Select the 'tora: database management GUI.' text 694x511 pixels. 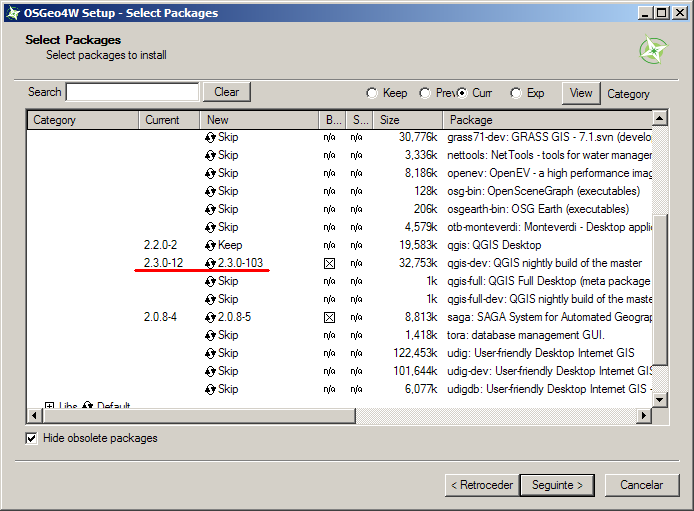point(526,335)
